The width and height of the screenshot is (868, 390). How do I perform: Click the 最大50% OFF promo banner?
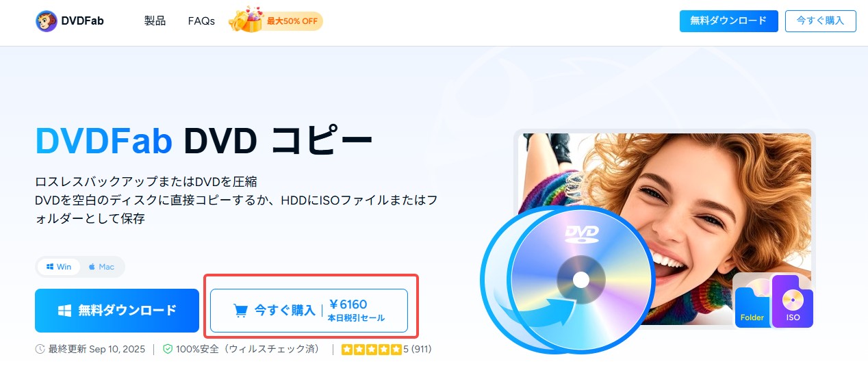[275, 21]
